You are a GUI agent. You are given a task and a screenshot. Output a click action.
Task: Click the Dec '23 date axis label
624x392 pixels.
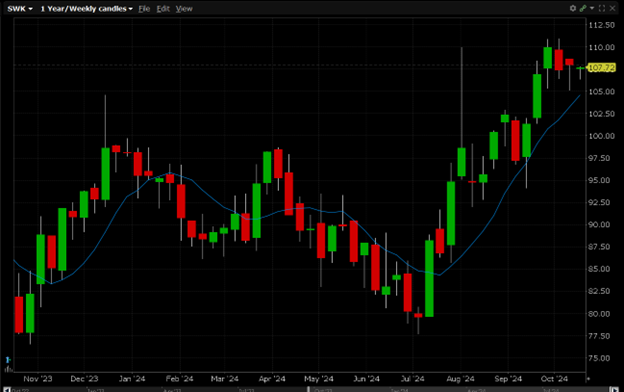point(84,378)
